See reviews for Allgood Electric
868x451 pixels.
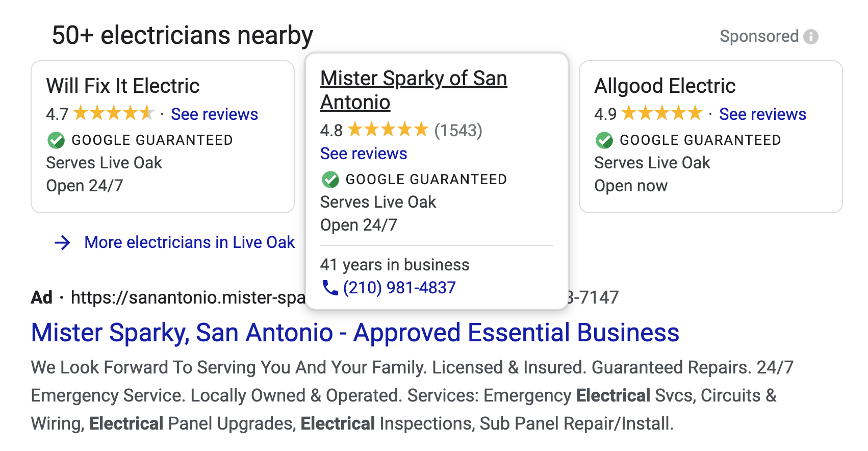pos(762,114)
